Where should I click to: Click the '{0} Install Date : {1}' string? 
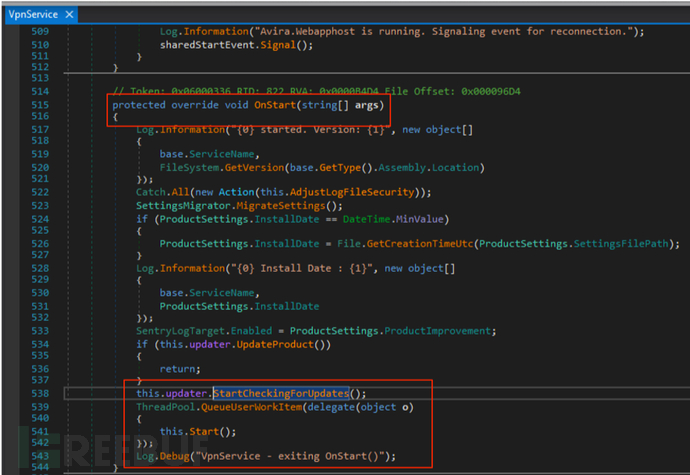pos(301,268)
